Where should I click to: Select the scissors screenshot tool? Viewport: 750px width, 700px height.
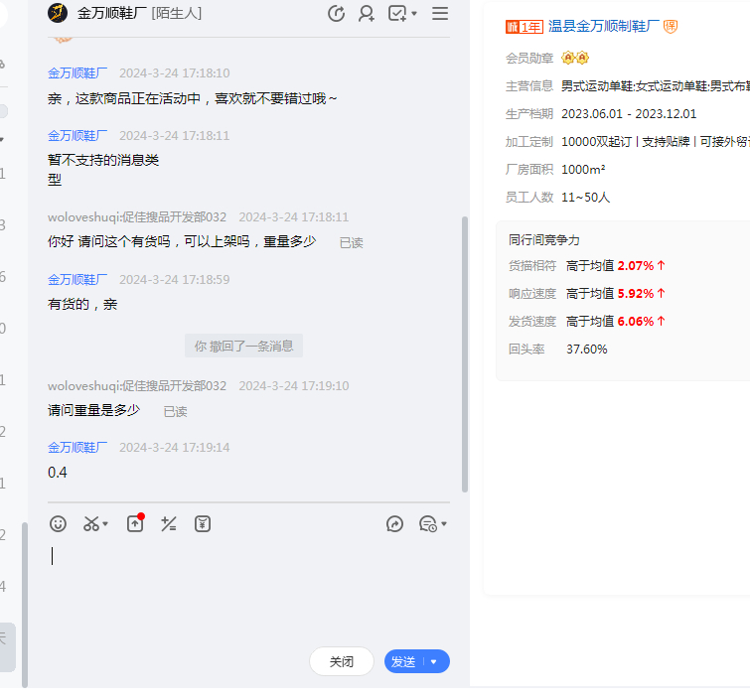pos(90,524)
